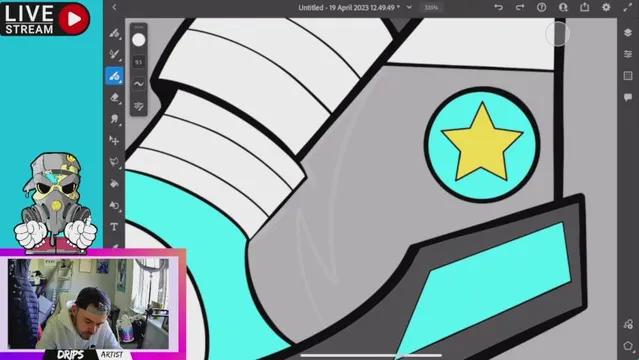Adjust the brush size value box
639x360 pixels.
pyautogui.click(x=139, y=62)
